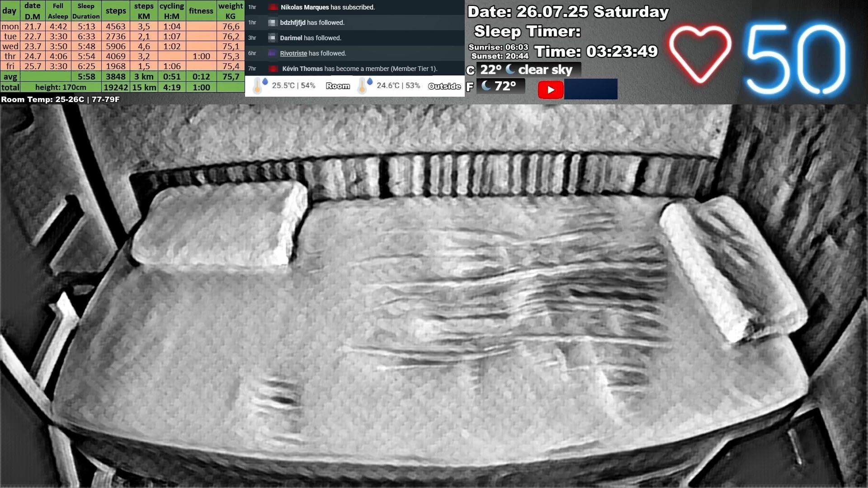
Task: Click the 22° Celsius weather reading
Action: 491,70
